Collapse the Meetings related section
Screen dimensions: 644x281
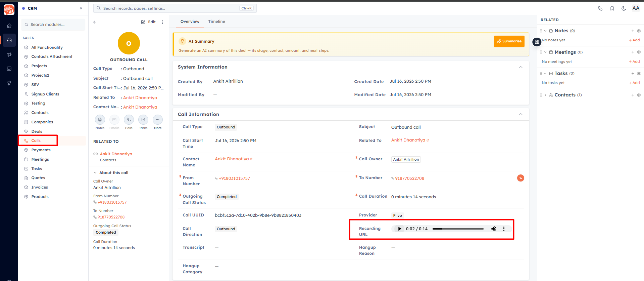click(x=545, y=52)
